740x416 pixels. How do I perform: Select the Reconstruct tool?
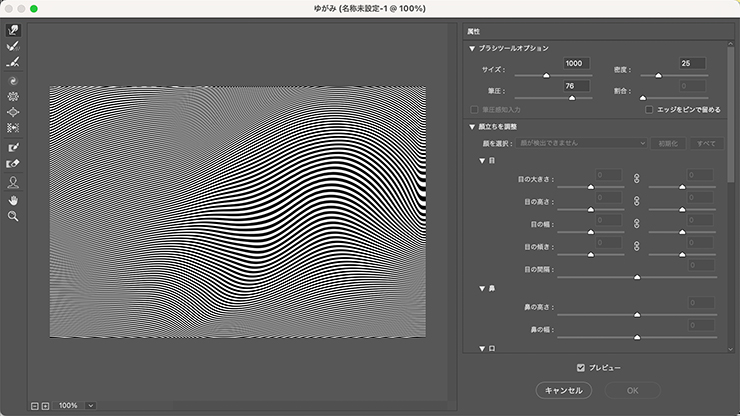pyautogui.click(x=14, y=46)
